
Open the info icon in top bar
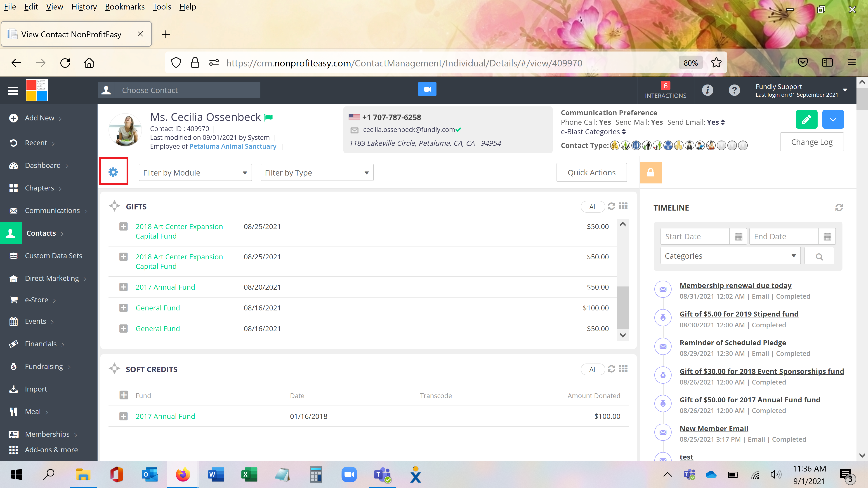[707, 90]
